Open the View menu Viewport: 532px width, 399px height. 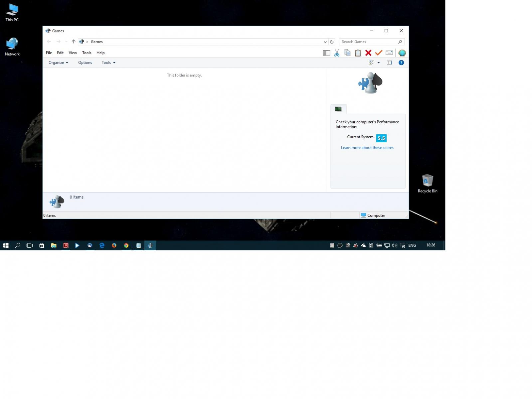click(73, 53)
